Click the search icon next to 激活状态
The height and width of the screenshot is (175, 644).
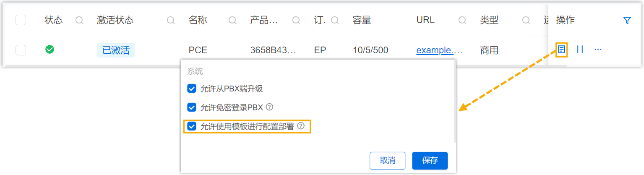171,20
